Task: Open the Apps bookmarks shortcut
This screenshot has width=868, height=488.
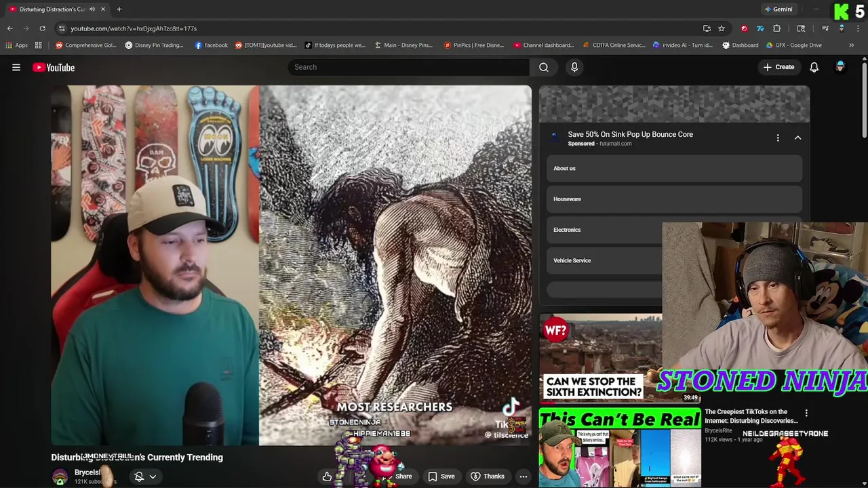Action: (x=16, y=45)
